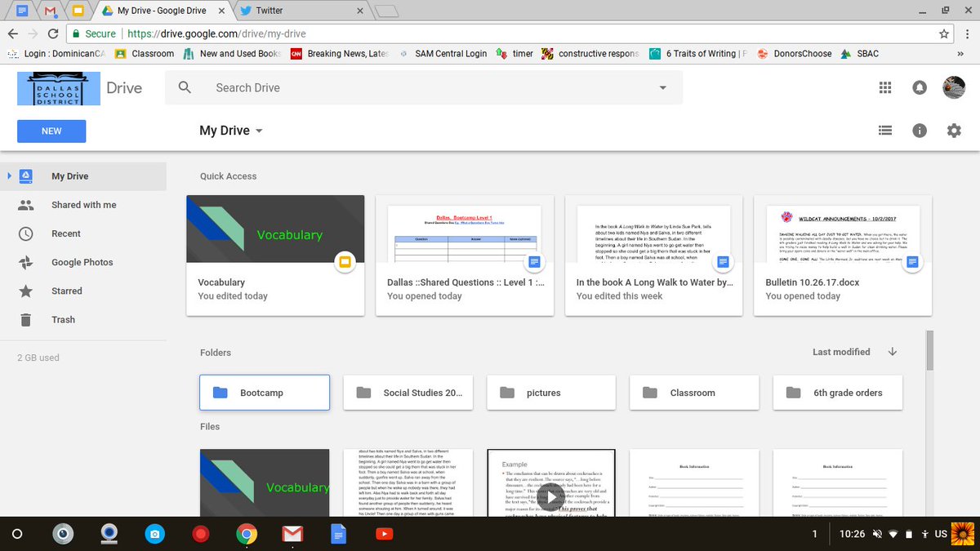Open notifications bell icon
Image resolution: width=980 pixels, height=551 pixels.
tap(920, 87)
